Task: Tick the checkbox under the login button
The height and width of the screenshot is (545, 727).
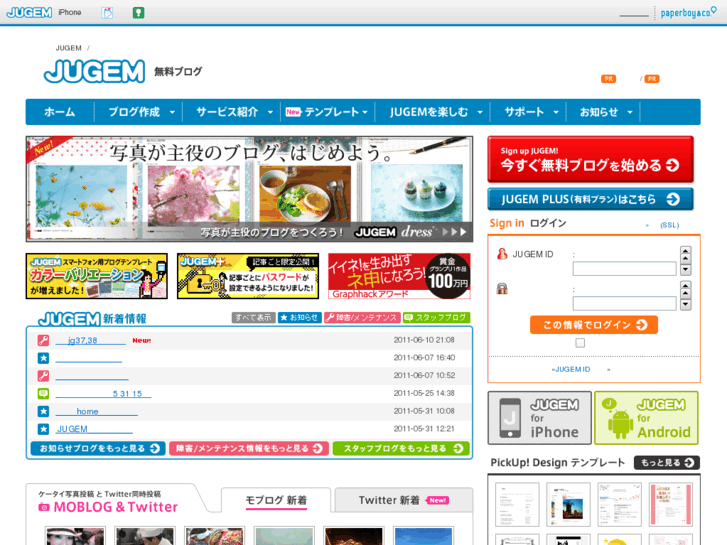Action: (580, 343)
